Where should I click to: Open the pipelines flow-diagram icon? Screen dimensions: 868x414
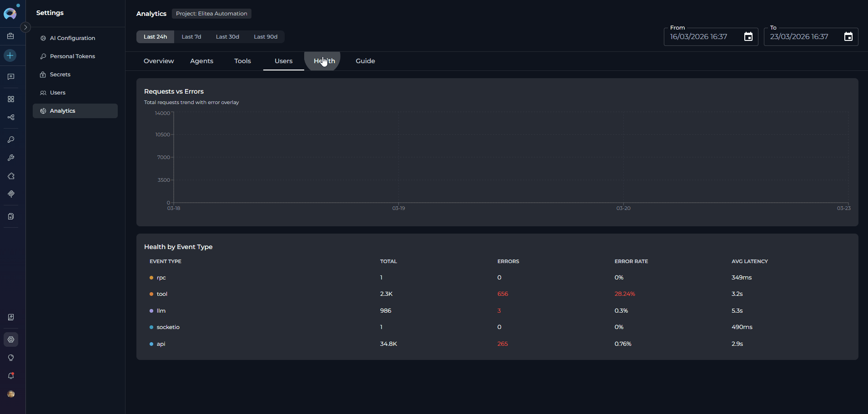[11, 117]
